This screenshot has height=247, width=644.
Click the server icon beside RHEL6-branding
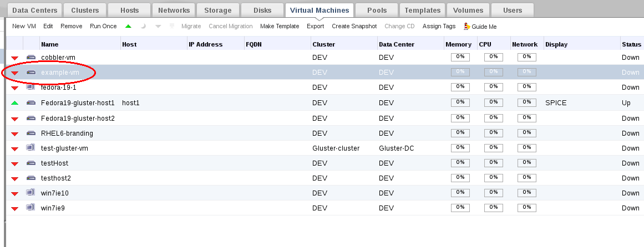pyautogui.click(x=31, y=133)
